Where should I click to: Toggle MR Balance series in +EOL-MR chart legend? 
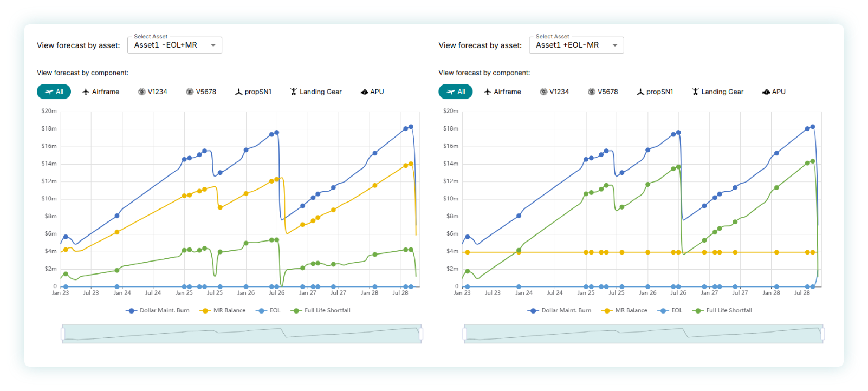(x=624, y=310)
